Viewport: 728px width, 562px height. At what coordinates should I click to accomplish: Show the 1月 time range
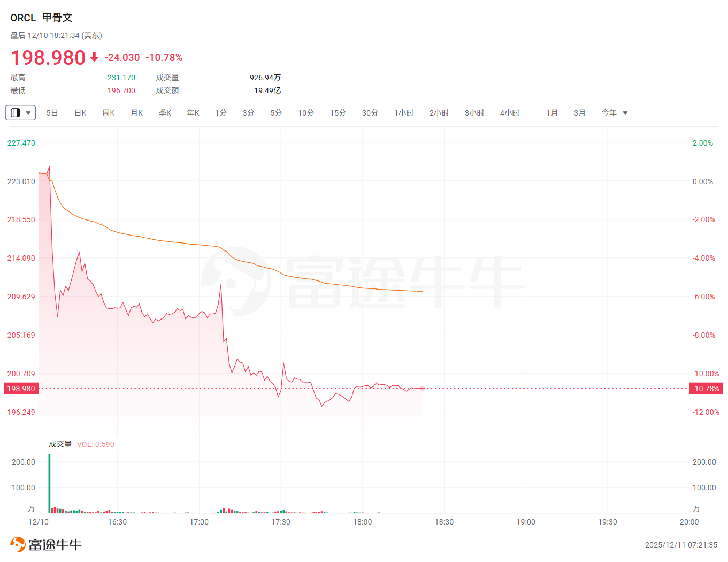(x=552, y=113)
